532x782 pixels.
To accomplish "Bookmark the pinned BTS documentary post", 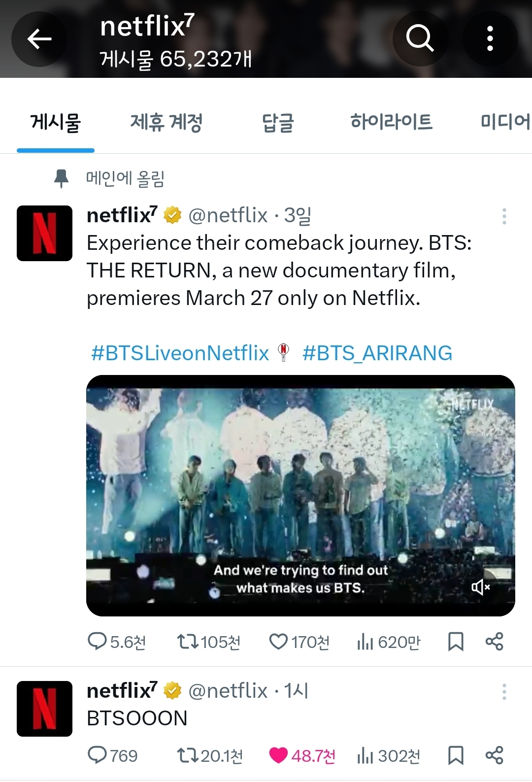I will 456,642.
